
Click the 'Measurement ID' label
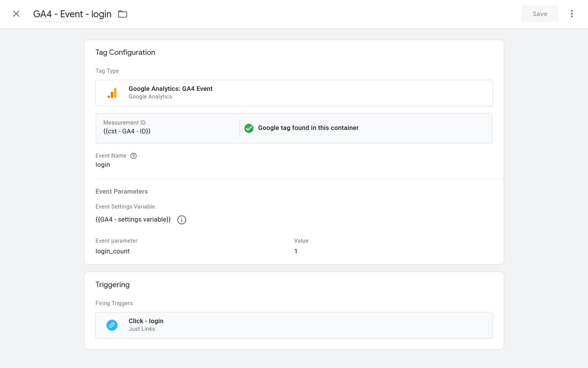[x=125, y=123]
